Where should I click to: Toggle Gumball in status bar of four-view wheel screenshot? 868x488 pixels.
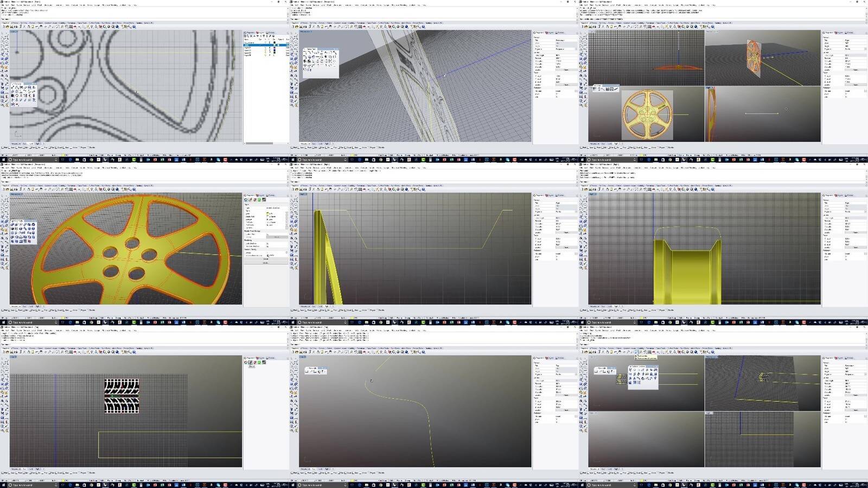(719, 155)
